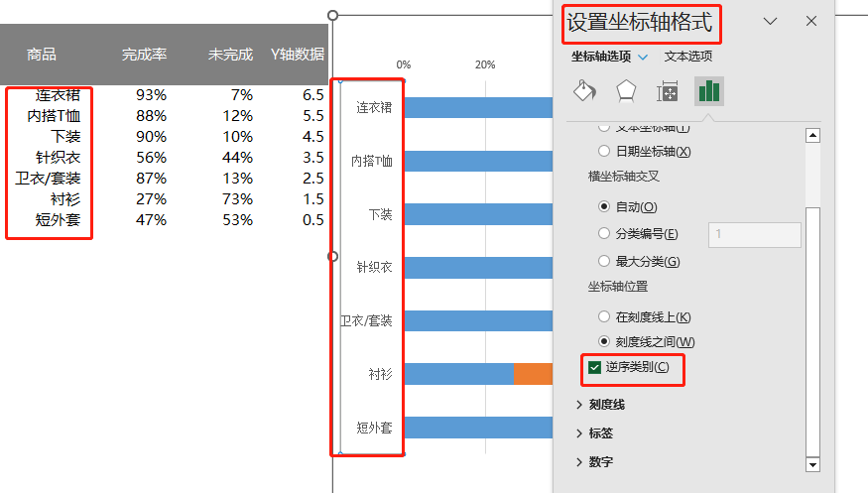Select the Axis Options bar chart icon
868x493 pixels.
(709, 91)
